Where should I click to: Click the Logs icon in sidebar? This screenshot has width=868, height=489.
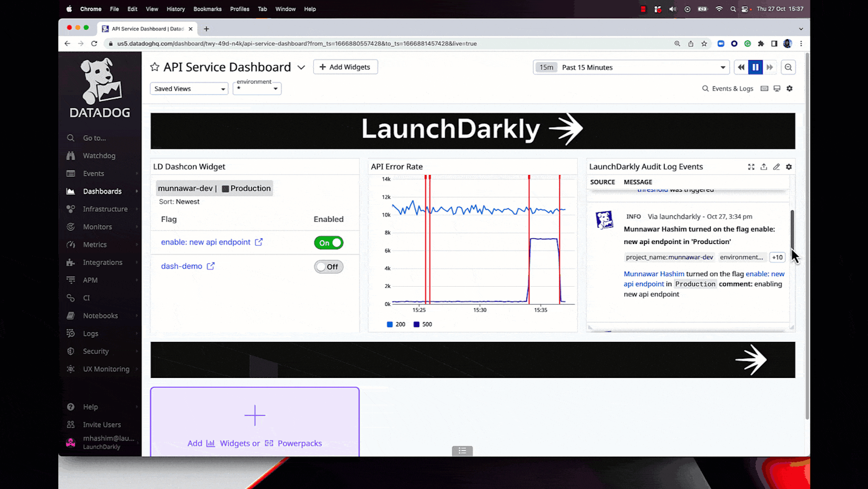click(x=71, y=334)
